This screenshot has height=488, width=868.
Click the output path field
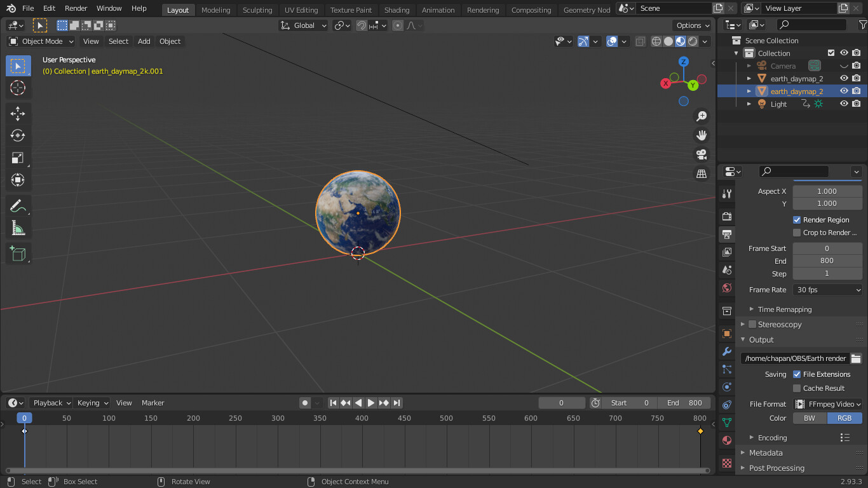[x=795, y=358]
